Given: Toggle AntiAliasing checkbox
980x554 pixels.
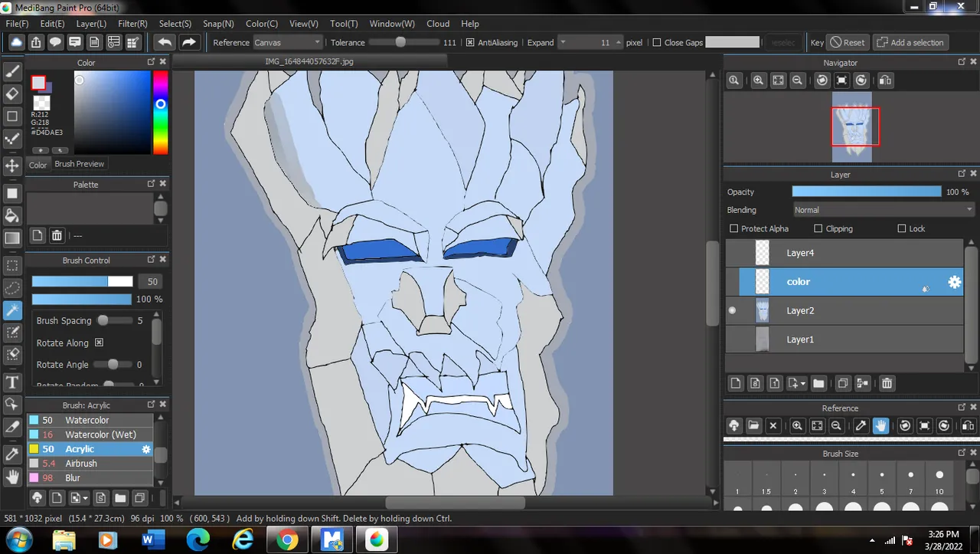Looking at the screenshot, I should (470, 43).
